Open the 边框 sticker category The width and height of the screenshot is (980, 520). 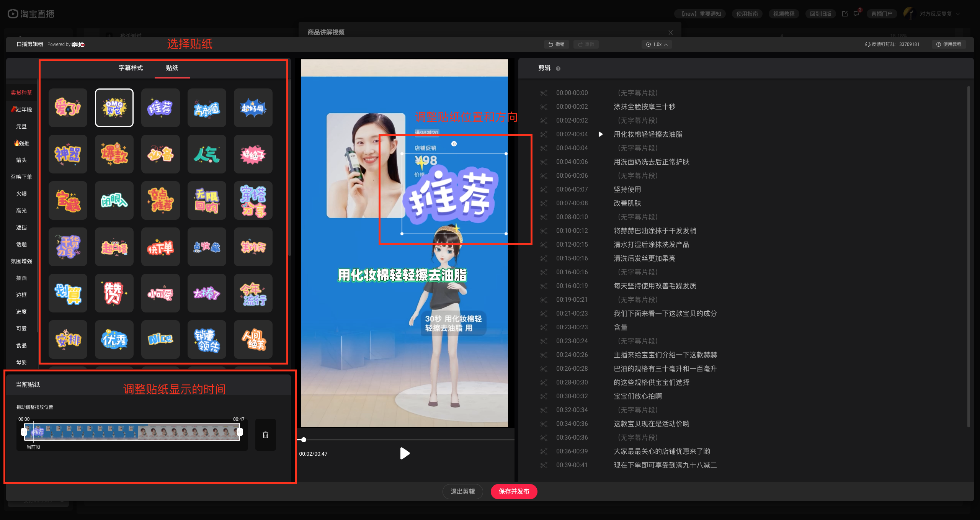(21, 295)
